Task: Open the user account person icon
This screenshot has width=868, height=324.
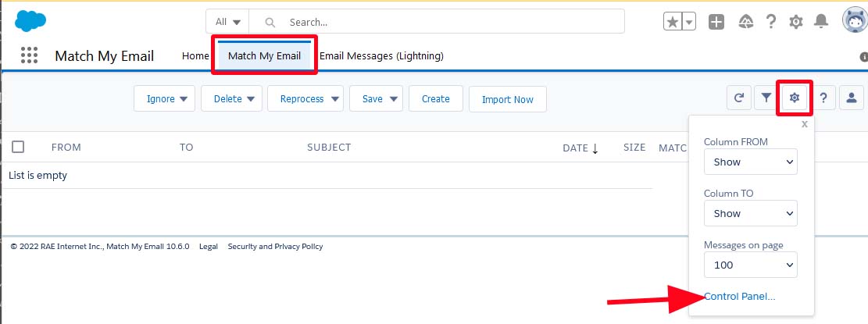Action: click(x=851, y=98)
